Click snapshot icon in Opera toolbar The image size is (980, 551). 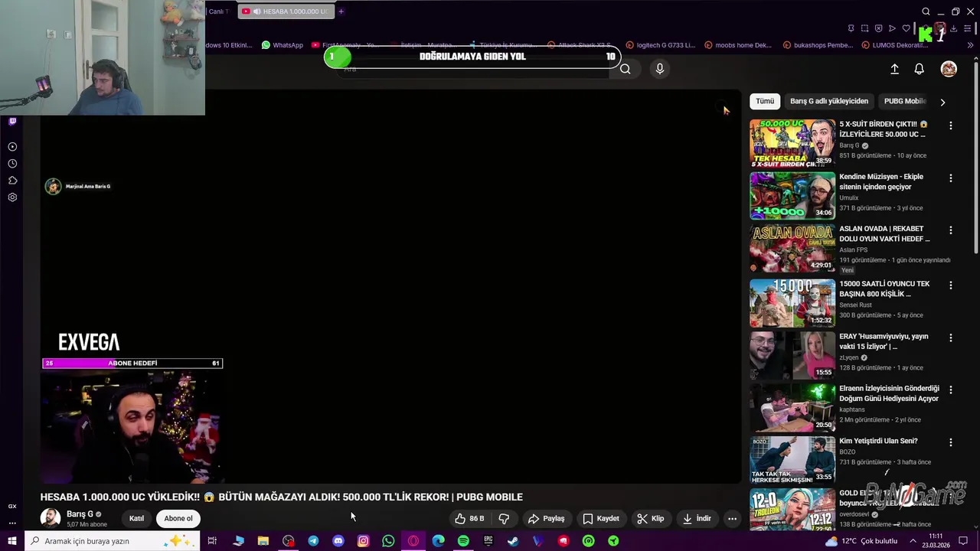864,28
